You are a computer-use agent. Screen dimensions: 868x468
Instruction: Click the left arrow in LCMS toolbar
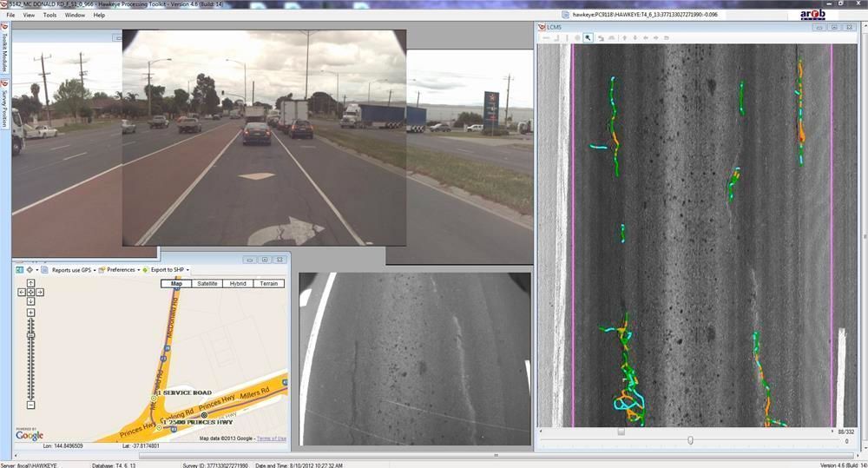[x=646, y=37]
